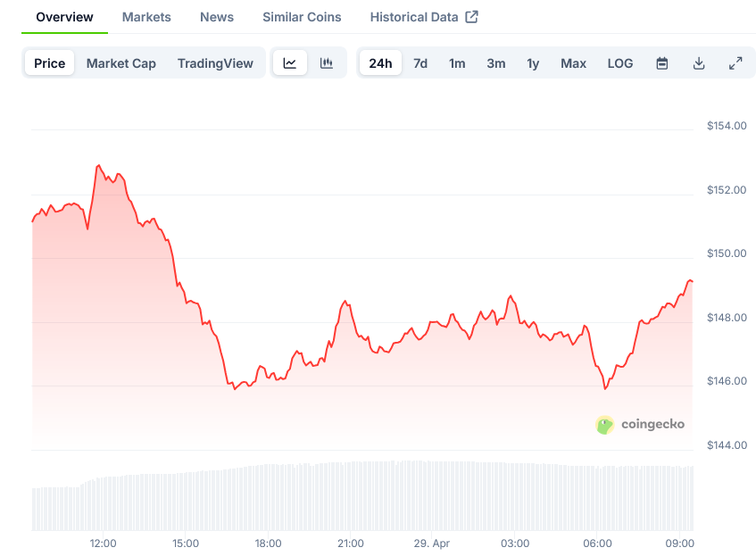Switch to candlestick chart icon
This screenshot has width=756, height=556.
pyautogui.click(x=327, y=63)
